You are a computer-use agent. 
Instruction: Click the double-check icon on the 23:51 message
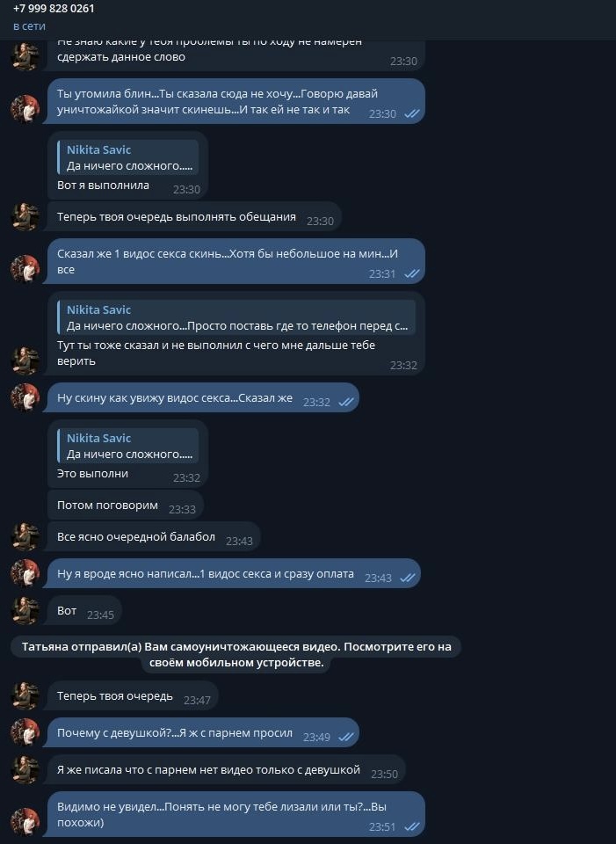[x=411, y=826]
